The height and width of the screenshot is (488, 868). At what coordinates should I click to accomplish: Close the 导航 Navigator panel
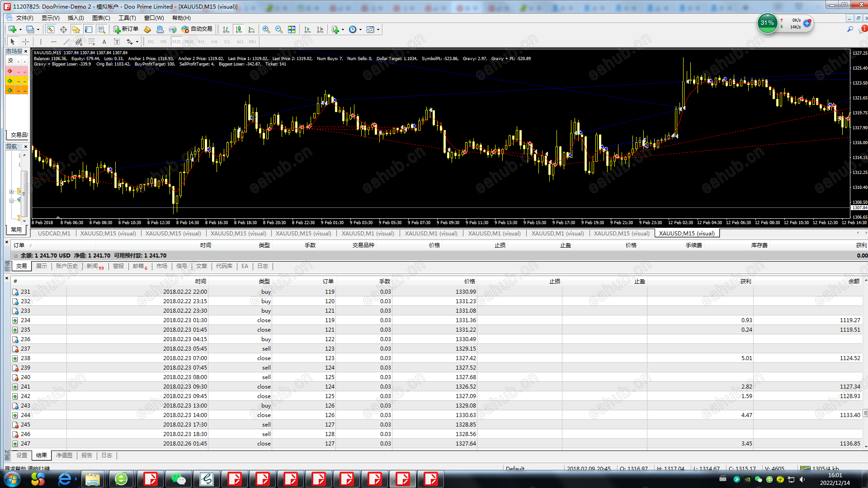26,146
